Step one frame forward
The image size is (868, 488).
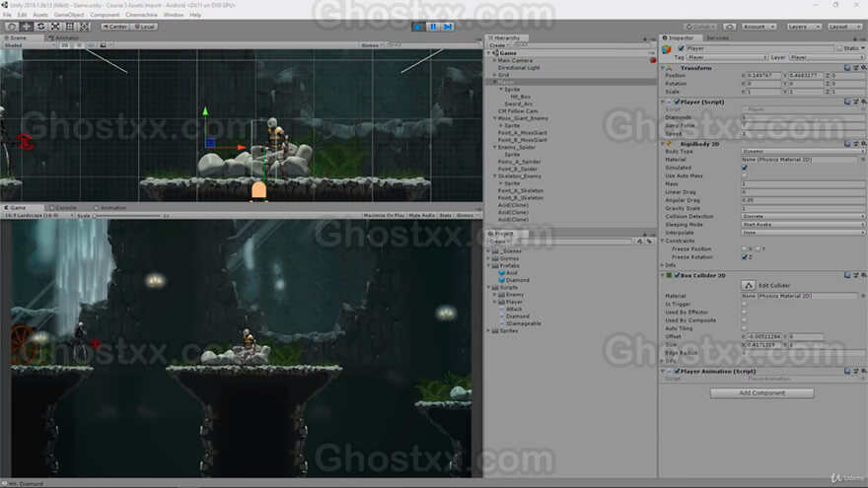[x=448, y=26]
